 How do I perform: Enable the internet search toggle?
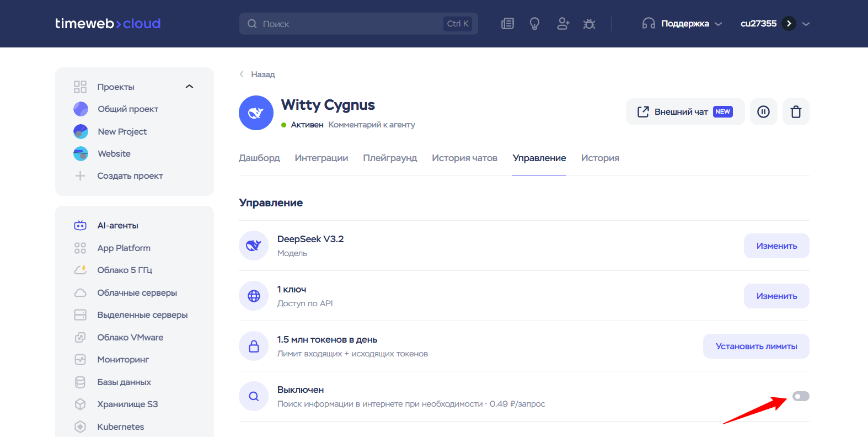pyautogui.click(x=801, y=396)
